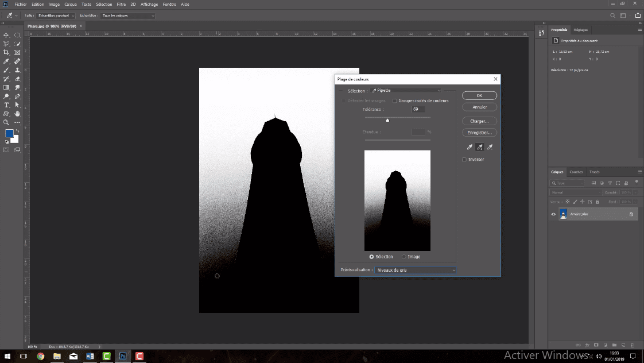Check the Inverser checkbox

464,160
